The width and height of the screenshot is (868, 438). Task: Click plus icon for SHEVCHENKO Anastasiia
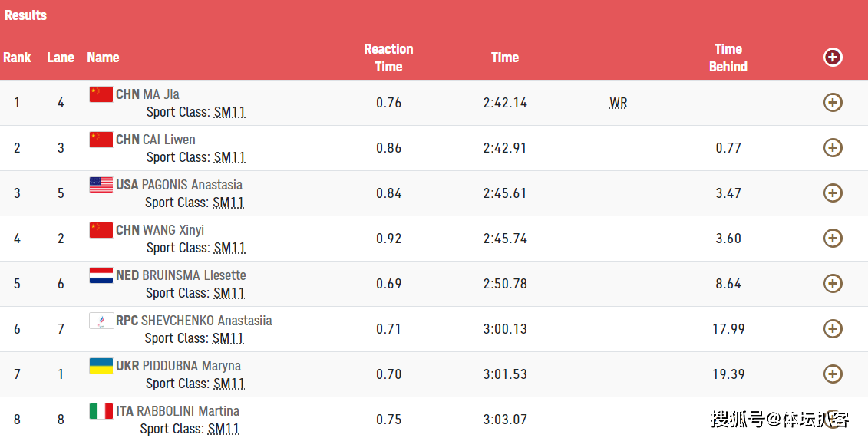833,328
